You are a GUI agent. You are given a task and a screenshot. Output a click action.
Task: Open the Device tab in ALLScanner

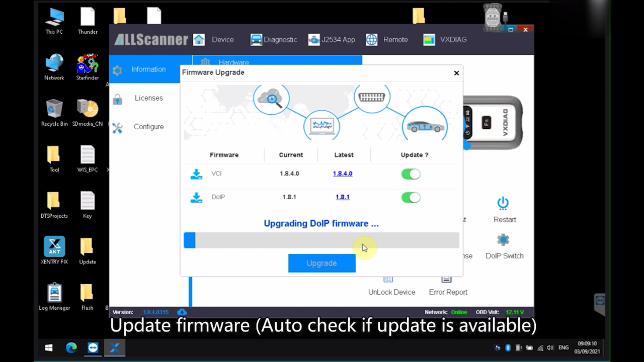pyautogui.click(x=213, y=40)
